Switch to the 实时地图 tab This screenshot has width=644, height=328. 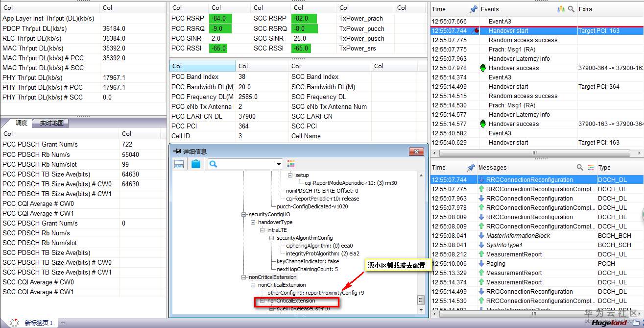(50, 123)
